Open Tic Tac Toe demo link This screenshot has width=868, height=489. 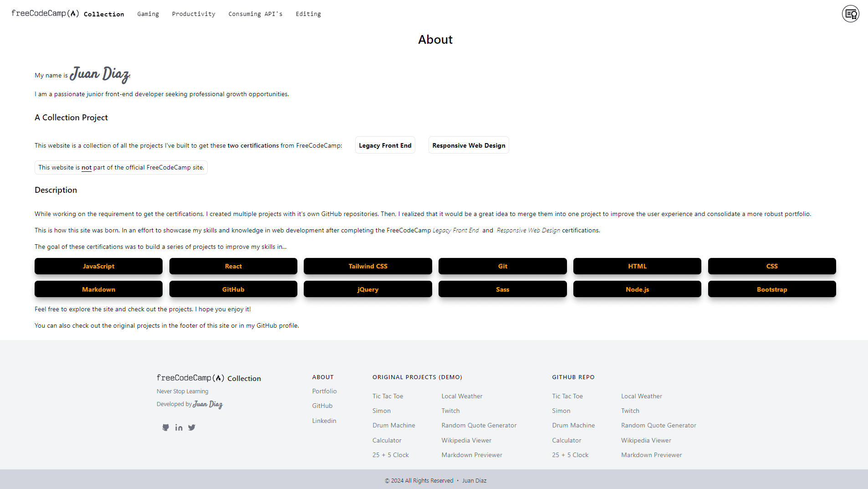tap(388, 396)
